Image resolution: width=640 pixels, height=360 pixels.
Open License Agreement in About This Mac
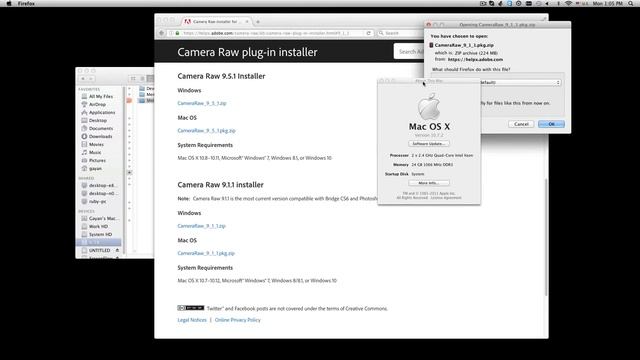447,198
